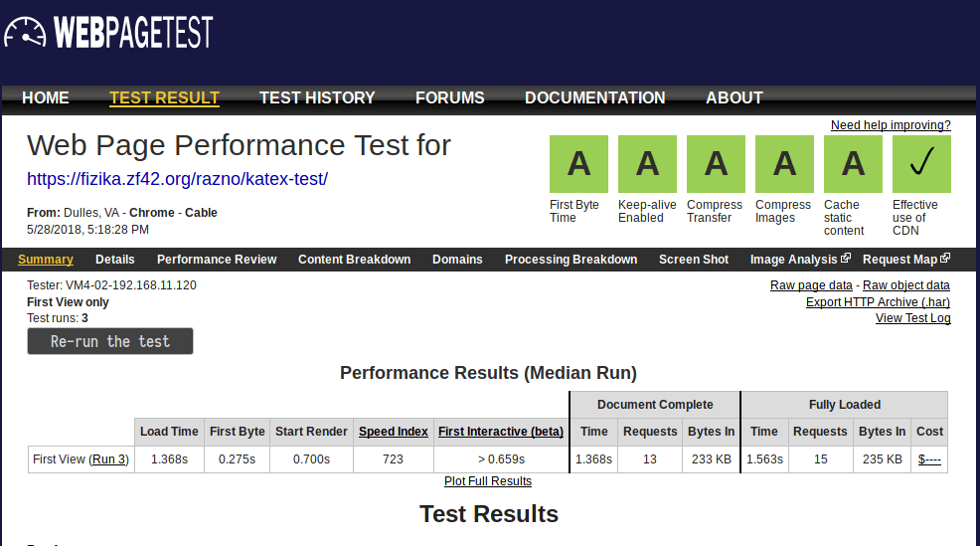The image size is (980, 546).
Task: Click the Document Complete Requests value 13
Action: pyautogui.click(x=650, y=459)
